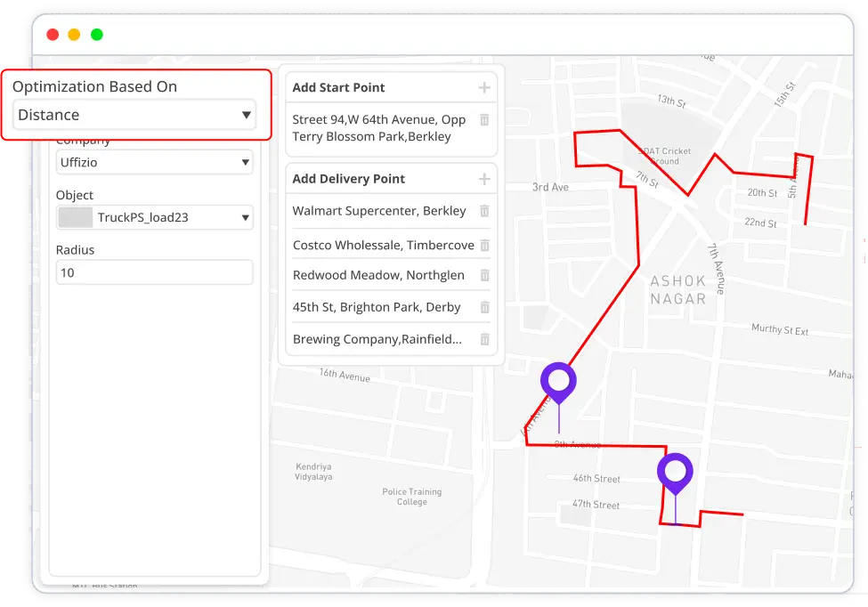Viewport: 868px width, 607px height.
Task: Click the Add Start Point header
Action: [339, 87]
